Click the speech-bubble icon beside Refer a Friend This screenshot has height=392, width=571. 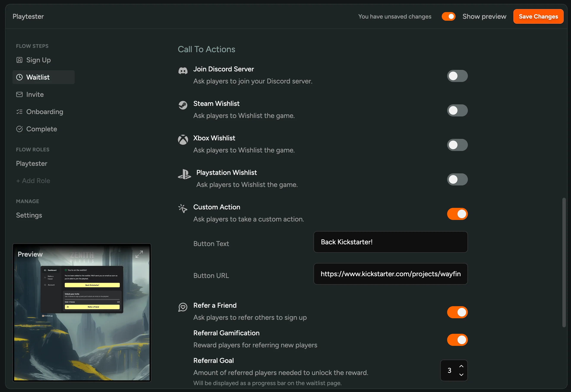(x=183, y=307)
